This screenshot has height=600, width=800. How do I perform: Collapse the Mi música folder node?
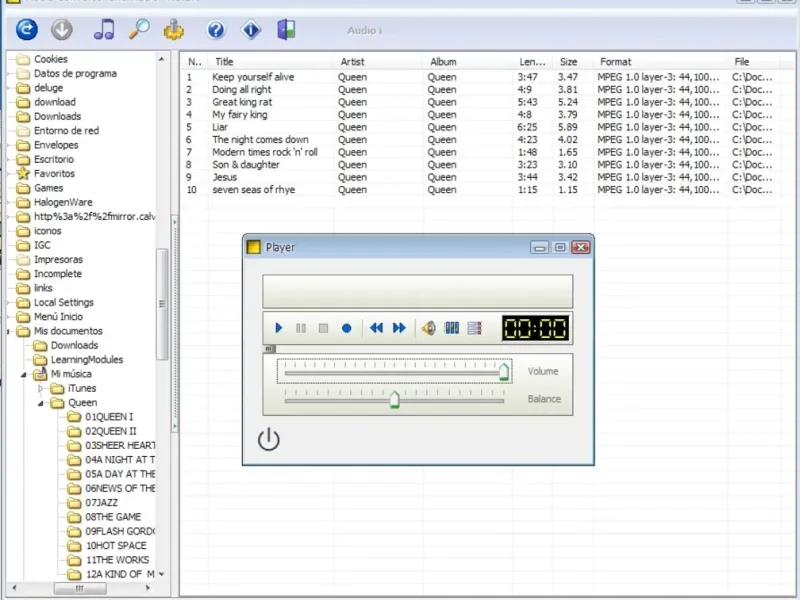coord(24,374)
